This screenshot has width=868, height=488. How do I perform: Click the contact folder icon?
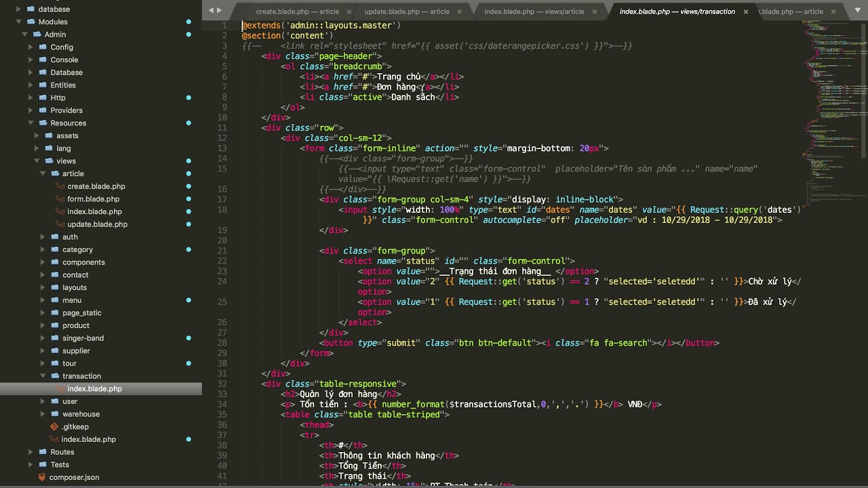tap(54, 275)
